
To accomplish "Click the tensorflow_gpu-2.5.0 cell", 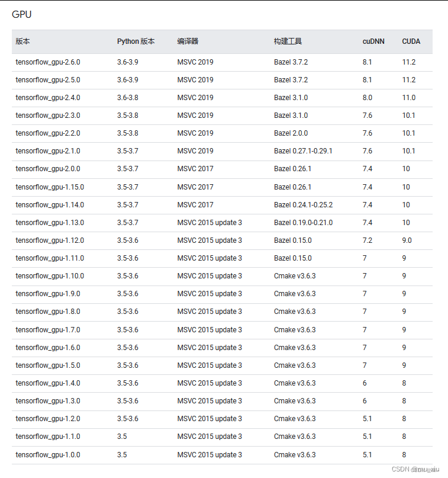I will [x=48, y=80].
